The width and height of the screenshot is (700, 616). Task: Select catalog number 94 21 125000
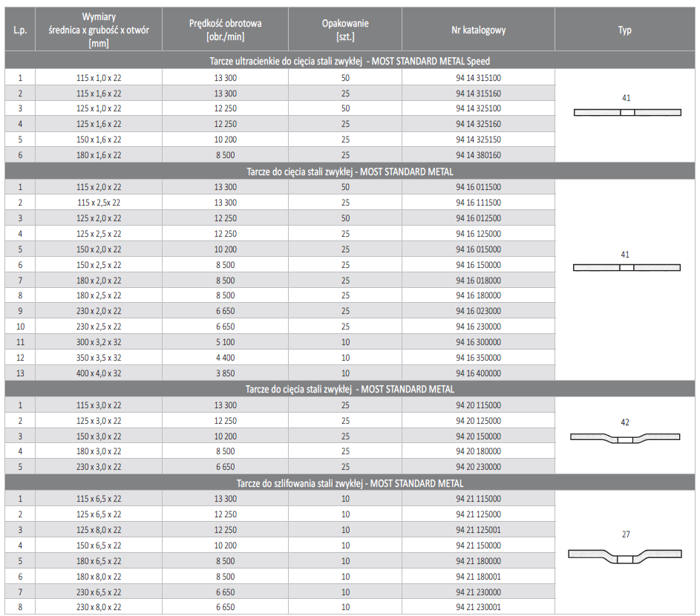(478, 514)
